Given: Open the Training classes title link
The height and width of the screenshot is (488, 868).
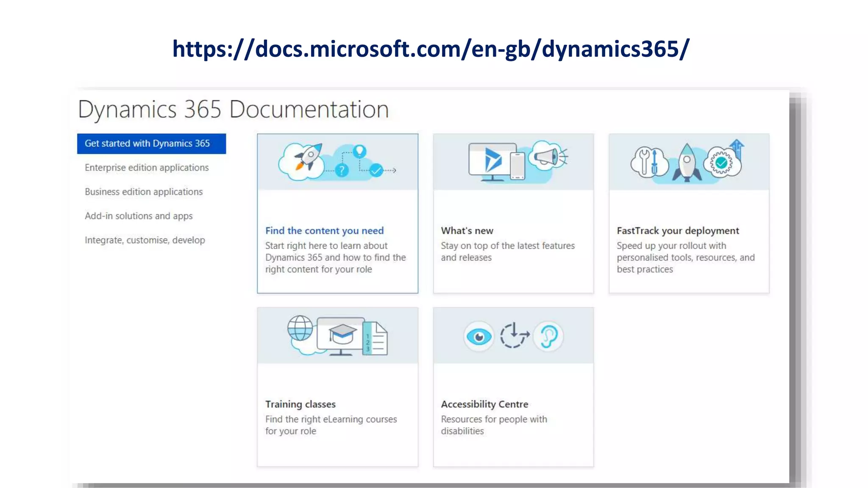Looking at the screenshot, I should click(300, 404).
